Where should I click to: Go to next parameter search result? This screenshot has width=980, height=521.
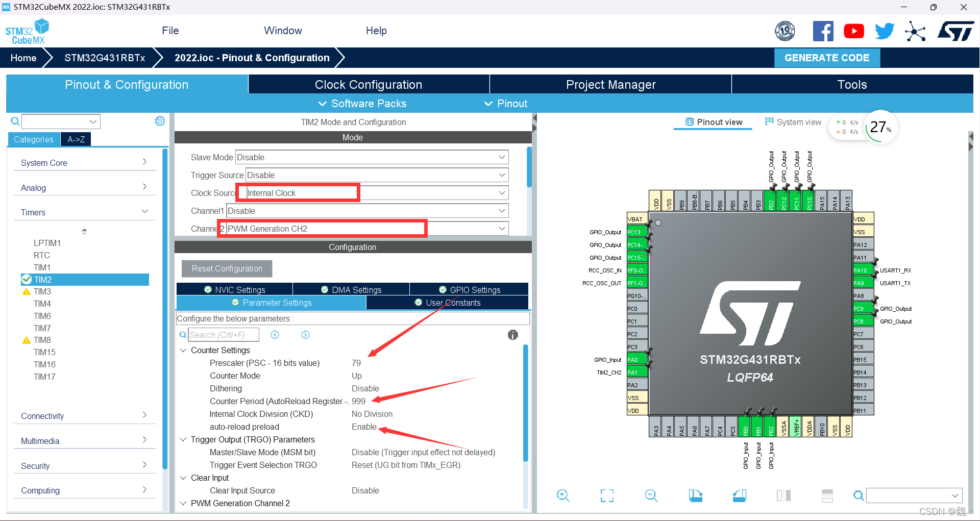(305, 335)
